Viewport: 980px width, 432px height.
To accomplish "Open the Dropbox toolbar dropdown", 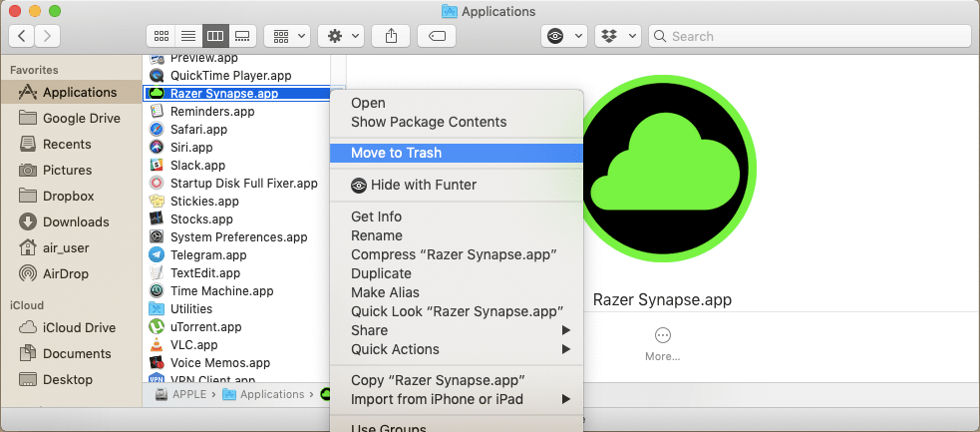I will 618,36.
